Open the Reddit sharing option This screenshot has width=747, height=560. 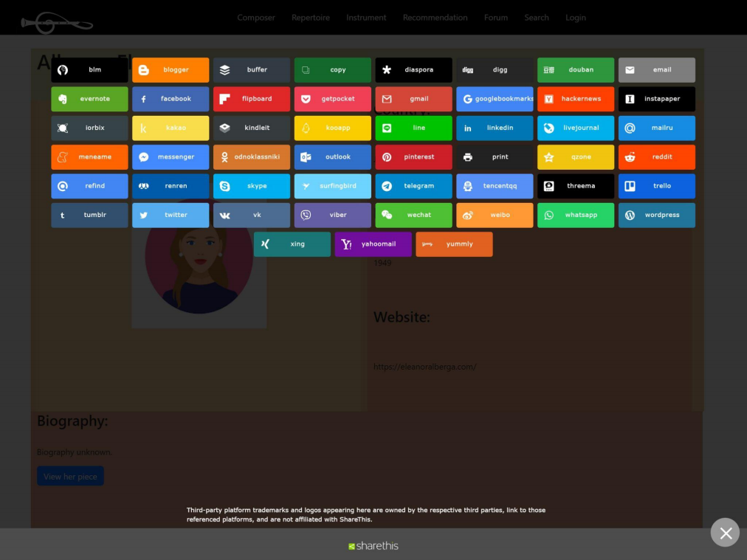(x=657, y=156)
